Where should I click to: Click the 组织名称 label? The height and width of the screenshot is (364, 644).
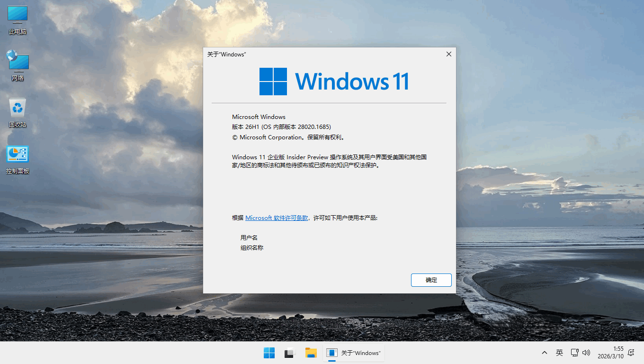coord(252,247)
